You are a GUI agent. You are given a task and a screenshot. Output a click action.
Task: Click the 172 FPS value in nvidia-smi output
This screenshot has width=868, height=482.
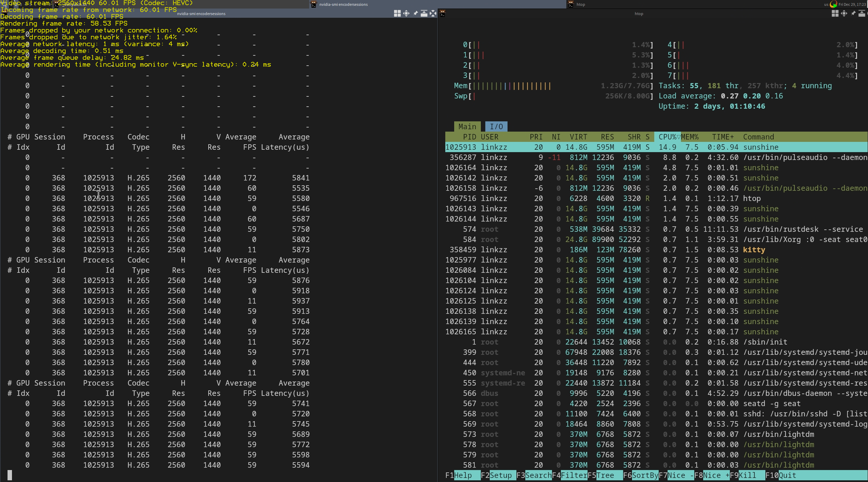[x=250, y=178]
